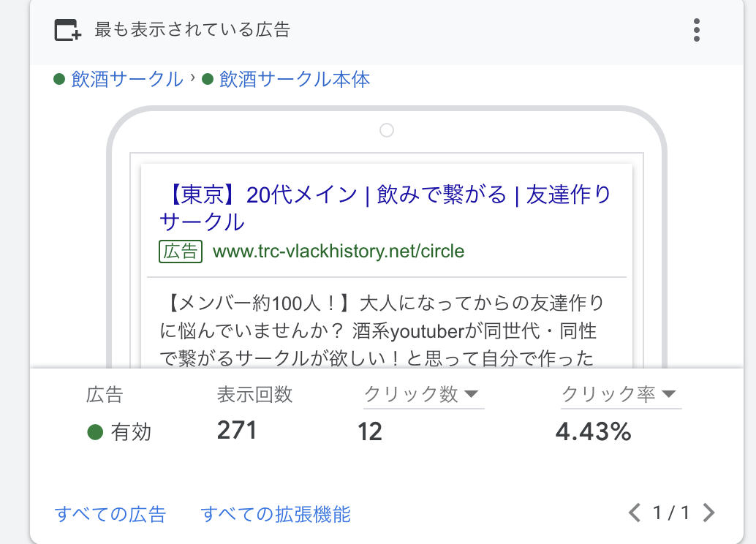Click the すべての広告 link

click(110, 514)
